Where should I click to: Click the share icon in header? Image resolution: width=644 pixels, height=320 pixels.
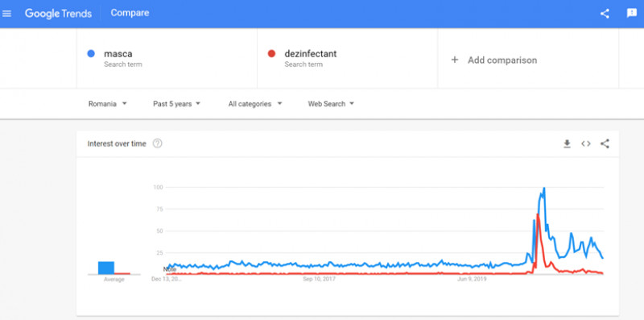pyautogui.click(x=605, y=14)
